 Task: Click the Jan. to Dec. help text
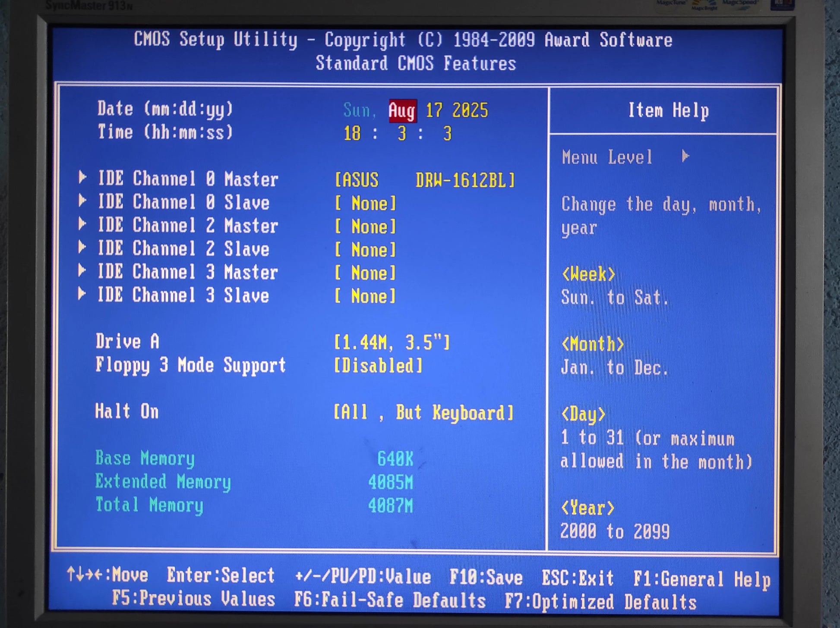point(615,367)
